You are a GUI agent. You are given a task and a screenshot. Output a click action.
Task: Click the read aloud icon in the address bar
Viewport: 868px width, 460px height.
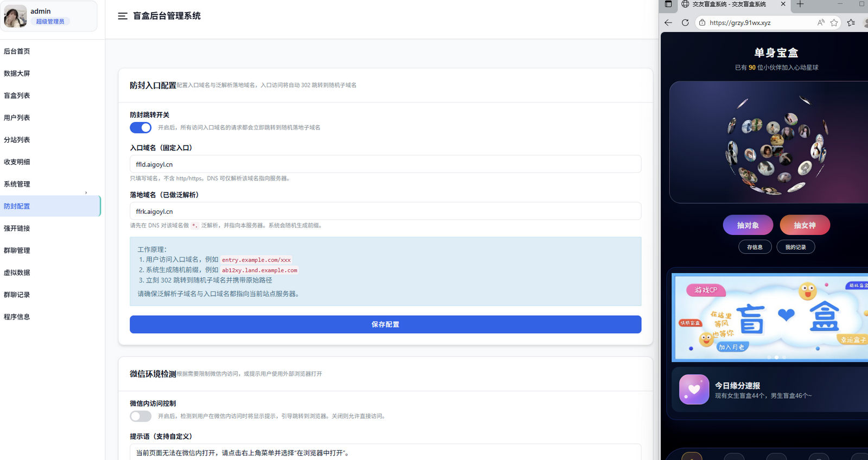(821, 23)
